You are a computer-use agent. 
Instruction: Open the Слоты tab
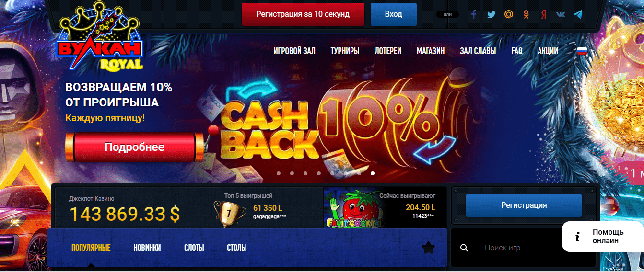pyautogui.click(x=194, y=248)
